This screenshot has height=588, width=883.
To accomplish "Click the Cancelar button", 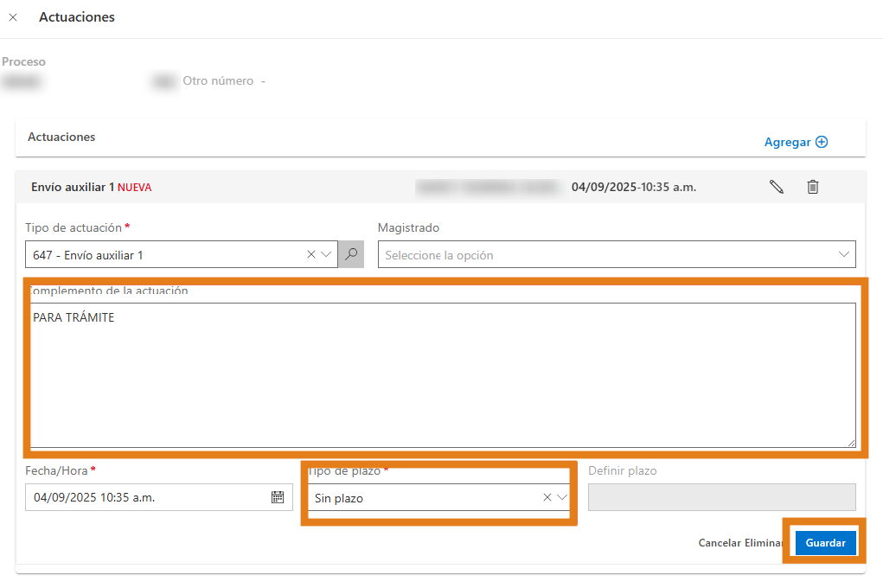I will pyautogui.click(x=720, y=543).
